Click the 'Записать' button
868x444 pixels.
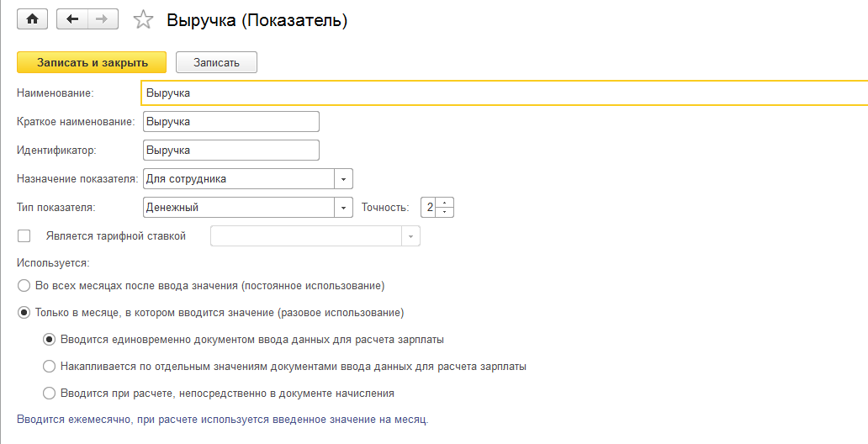pyautogui.click(x=216, y=62)
